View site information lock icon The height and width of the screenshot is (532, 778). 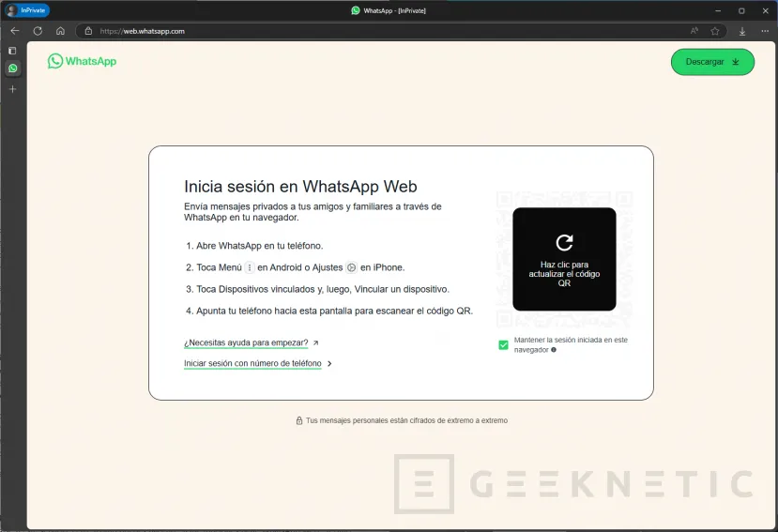click(x=88, y=31)
